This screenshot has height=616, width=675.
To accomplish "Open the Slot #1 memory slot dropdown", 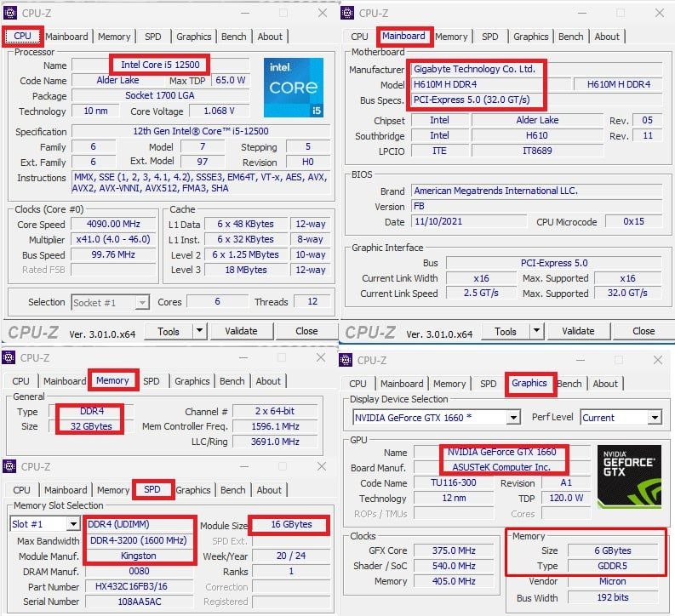I will (45, 524).
